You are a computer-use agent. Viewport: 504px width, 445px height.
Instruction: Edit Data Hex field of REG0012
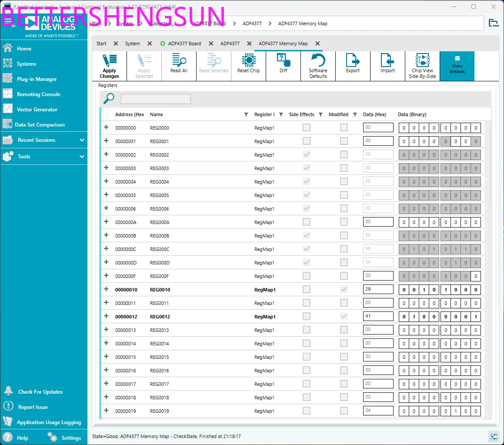(x=378, y=316)
